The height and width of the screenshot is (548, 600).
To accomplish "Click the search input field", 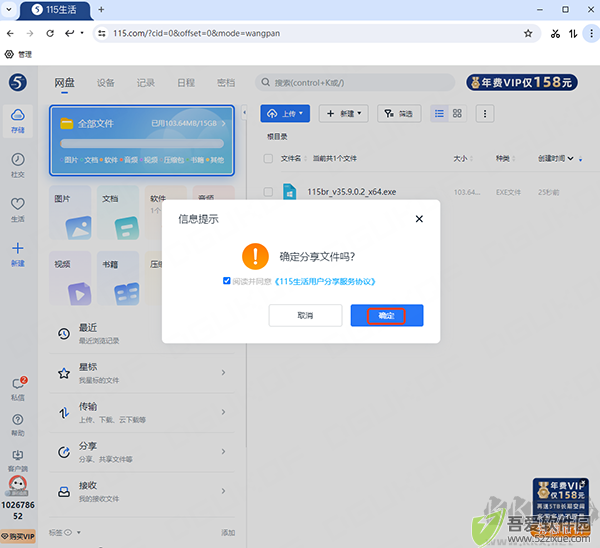I will 355,82.
